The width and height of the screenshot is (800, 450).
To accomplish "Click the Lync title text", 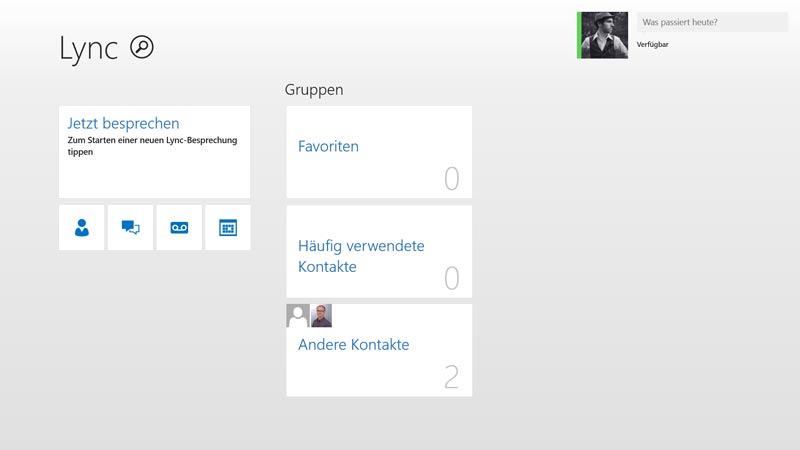I will [89, 49].
